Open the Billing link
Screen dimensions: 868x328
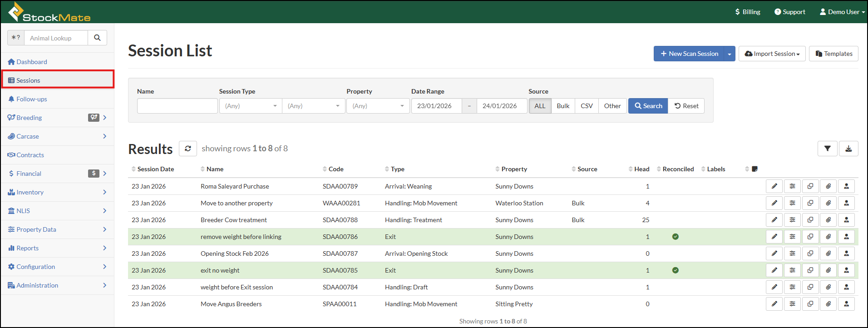pyautogui.click(x=747, y=12)
